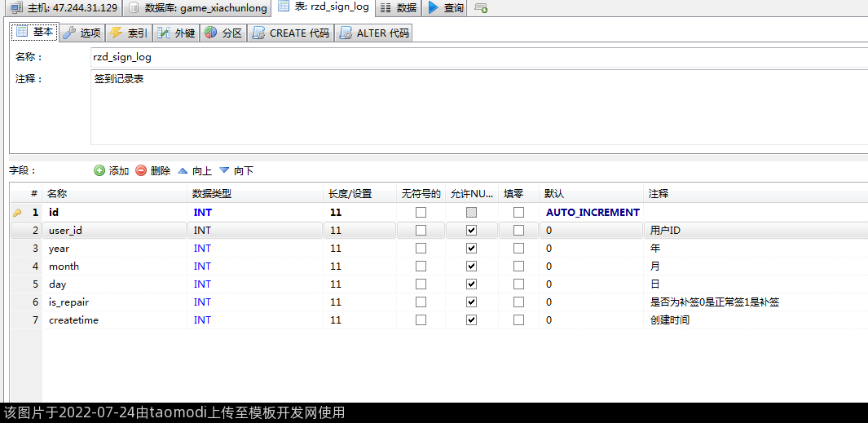Click the new query tab icon
The width and height of the screenshot is (868, 423).
pos(481,8)
